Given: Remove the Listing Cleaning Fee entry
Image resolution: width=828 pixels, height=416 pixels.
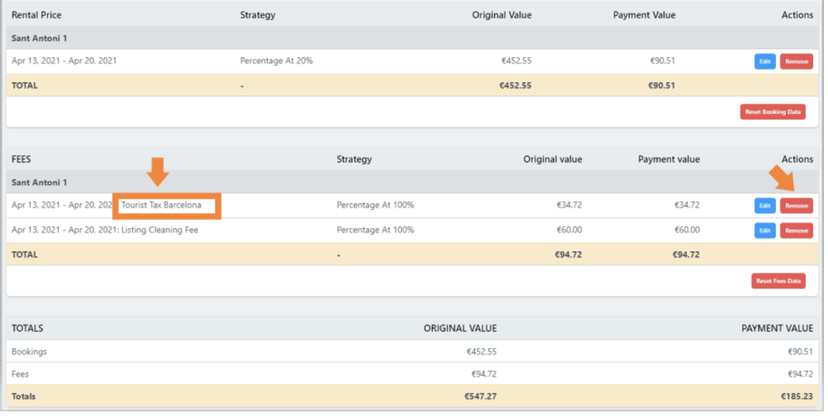Looking at the screenshot, I should [796, 231].
